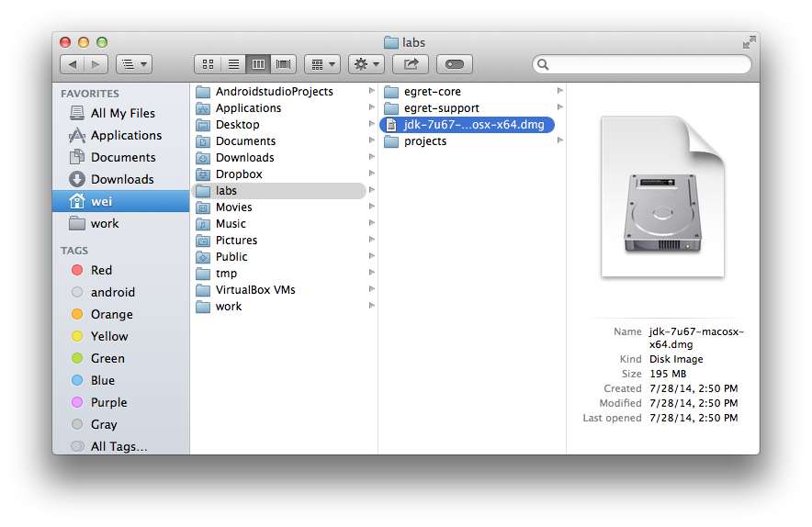Click the Edit Tags toolbar button

455,64
